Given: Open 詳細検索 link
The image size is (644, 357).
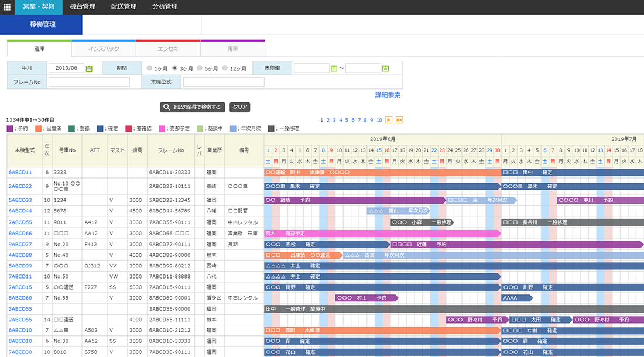Looking at the screenshot, I should (x=388, y=95).
